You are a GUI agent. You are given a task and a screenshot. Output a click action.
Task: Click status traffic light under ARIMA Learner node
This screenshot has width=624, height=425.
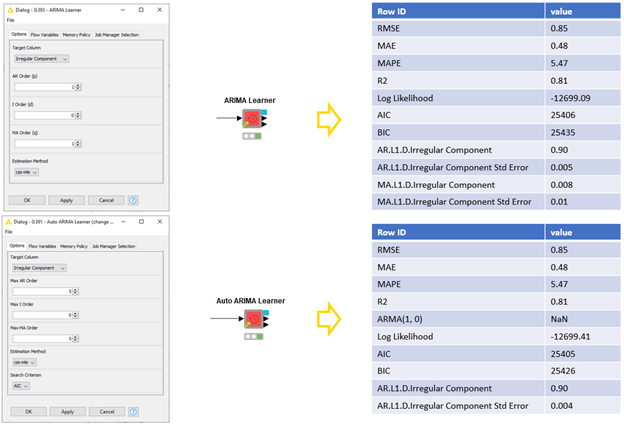(253, 136)
